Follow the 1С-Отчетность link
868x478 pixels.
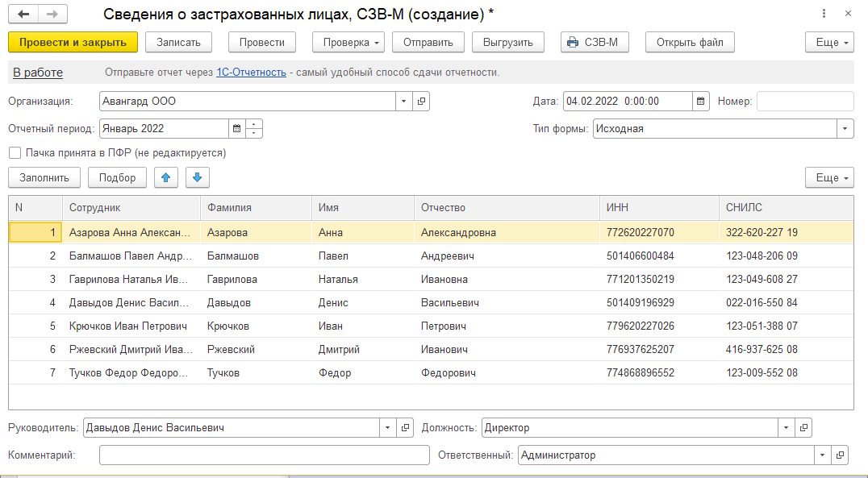click(251, 73)
